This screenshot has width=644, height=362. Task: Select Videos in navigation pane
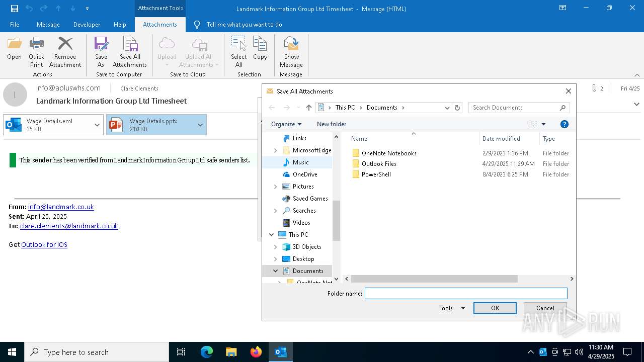coord(301,223)
